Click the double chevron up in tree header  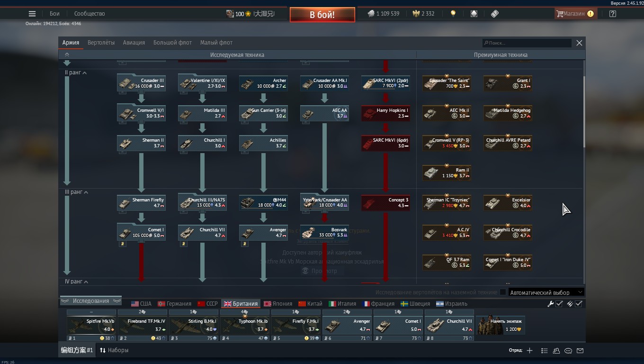pyautogui.click(x=67, y=55)
